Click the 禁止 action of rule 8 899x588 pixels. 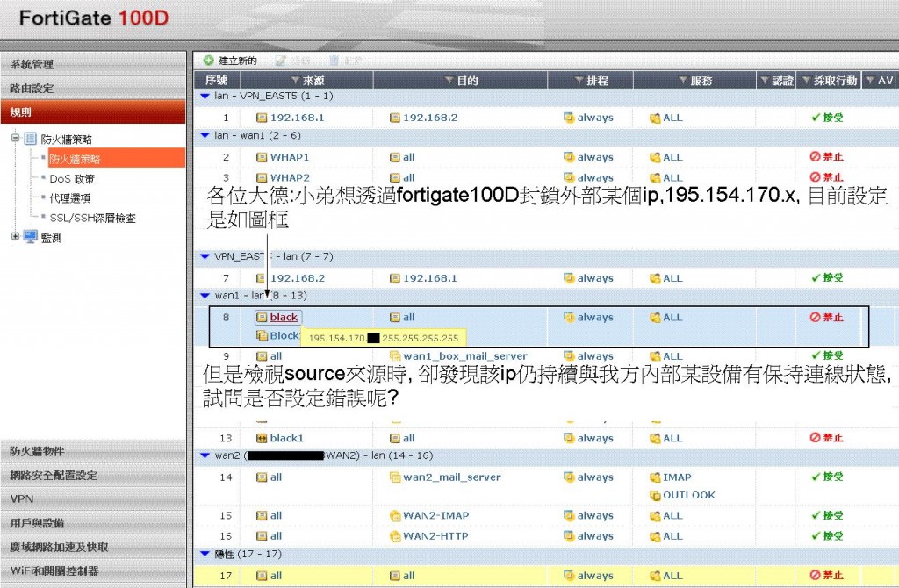tap(826, 317)
